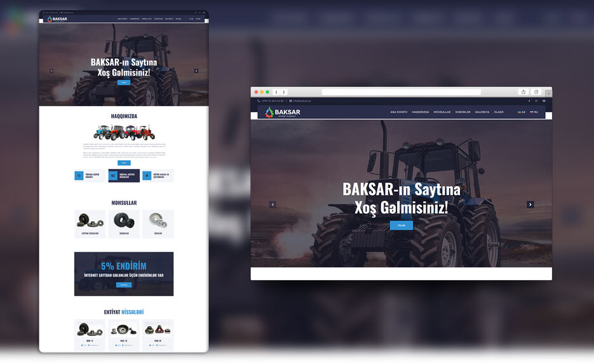Click the browser forward arrow button

(x=284, y=92)
